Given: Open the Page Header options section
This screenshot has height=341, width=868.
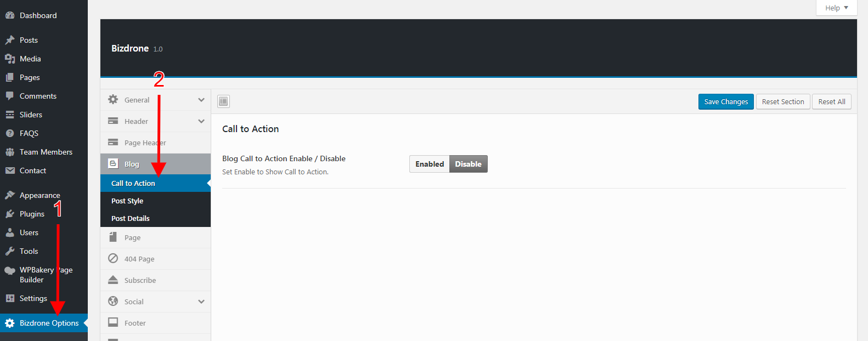Looking at the screenshot, I should (x=155, y=143).
